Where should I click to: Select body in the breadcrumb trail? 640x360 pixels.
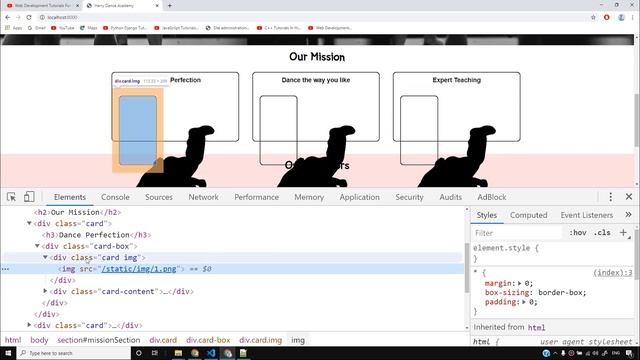point(39,340)
